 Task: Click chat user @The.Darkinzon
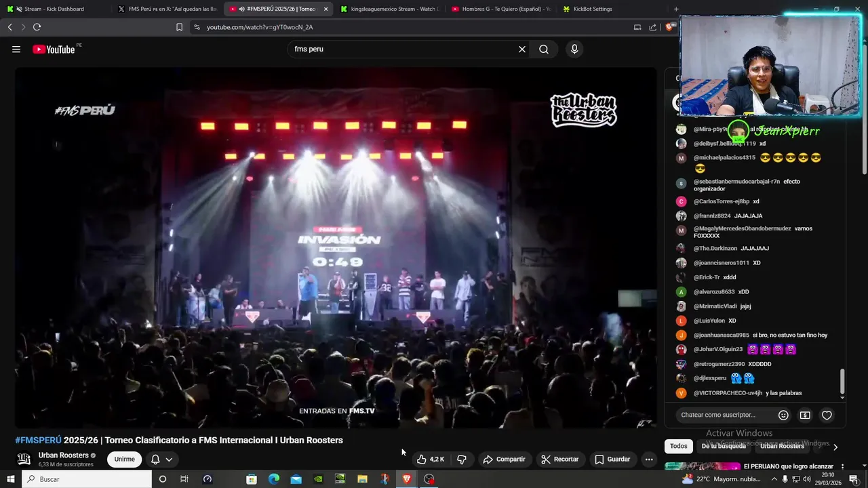[x=715, y=248]
